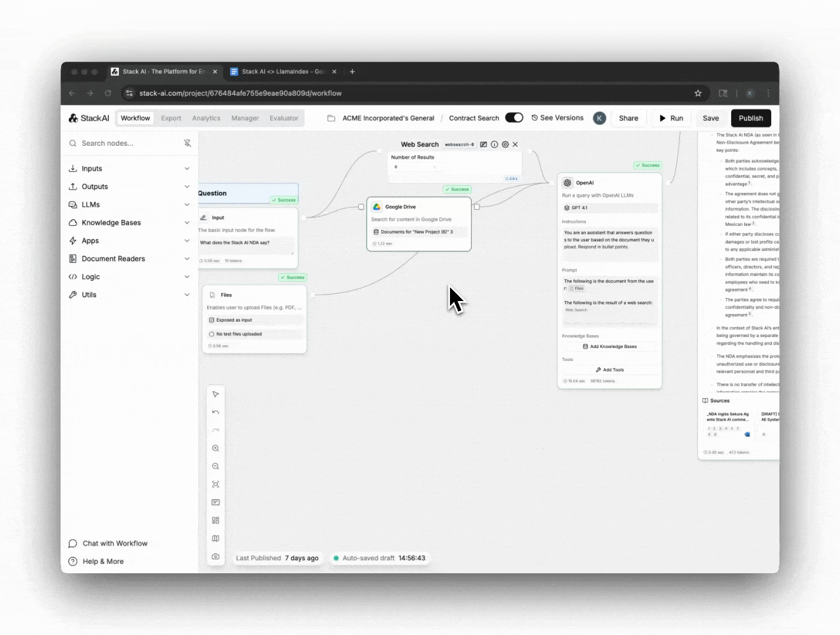
Task: Open the user avatar K in app header
Action: tap(599, 118)
